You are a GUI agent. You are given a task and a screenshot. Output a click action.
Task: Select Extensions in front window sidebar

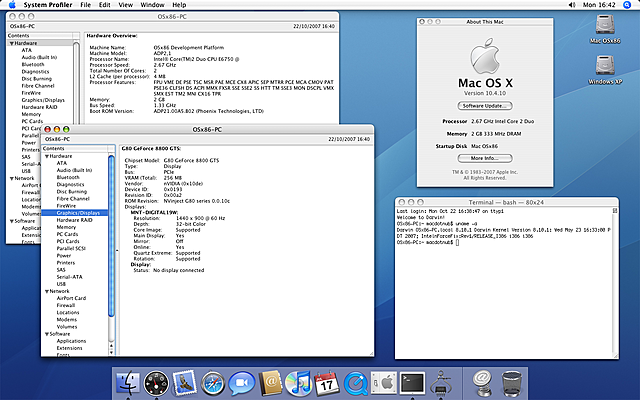69,348
